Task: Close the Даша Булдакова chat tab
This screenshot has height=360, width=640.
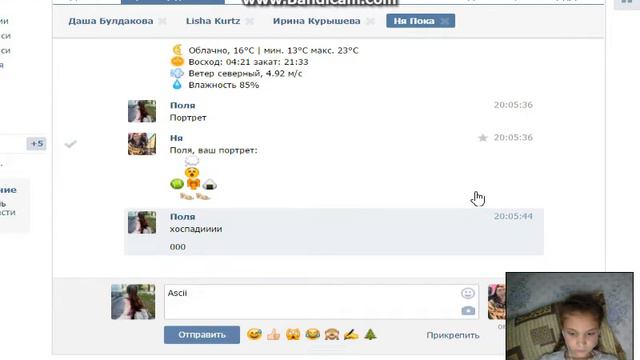Action: coord(162,21)
